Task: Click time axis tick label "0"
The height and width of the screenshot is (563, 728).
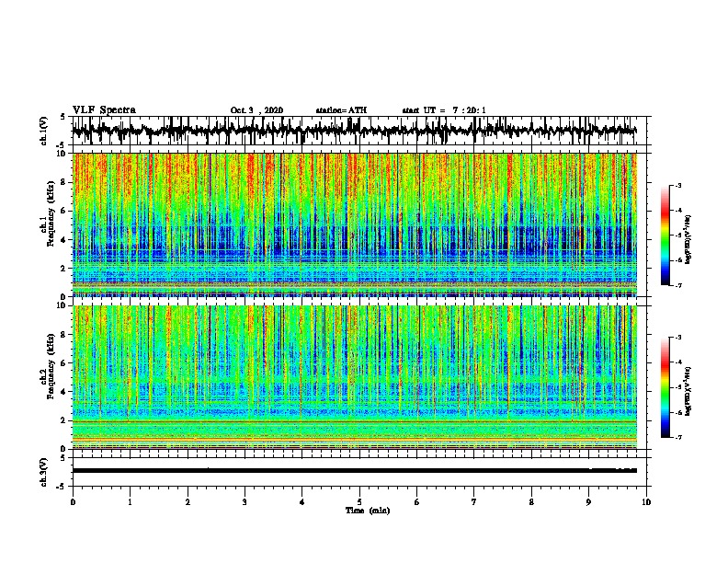Action: pos(73,502)
